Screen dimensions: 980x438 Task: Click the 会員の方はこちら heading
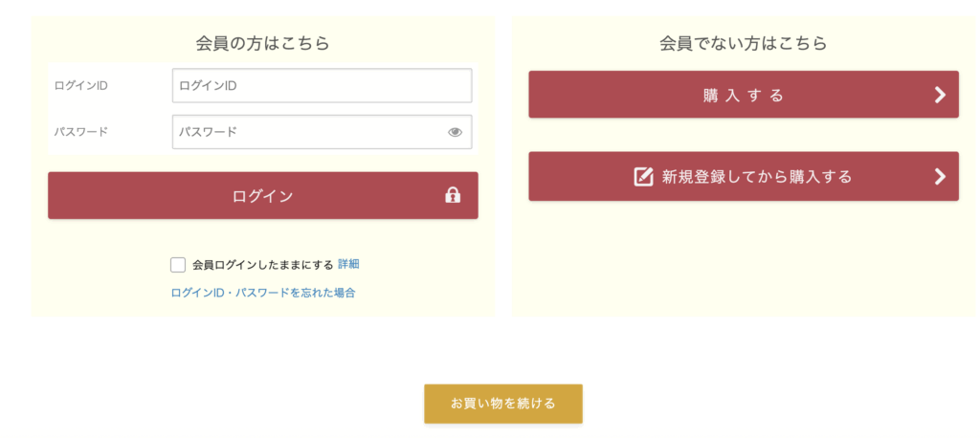[262, 43]
